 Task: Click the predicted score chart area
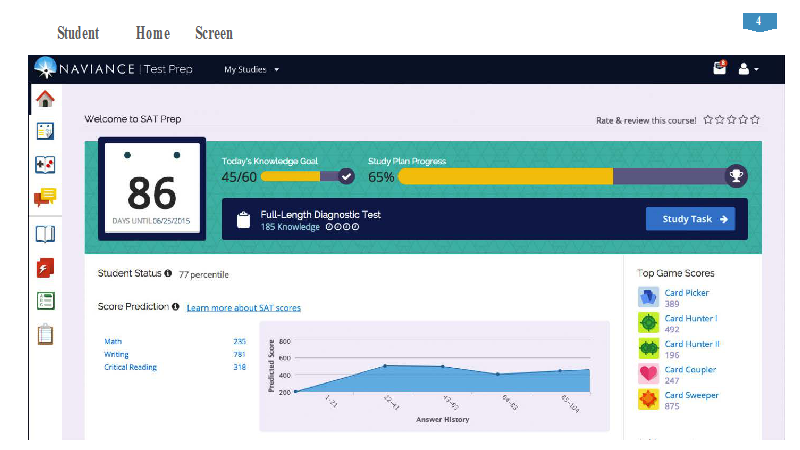(435, 376)
